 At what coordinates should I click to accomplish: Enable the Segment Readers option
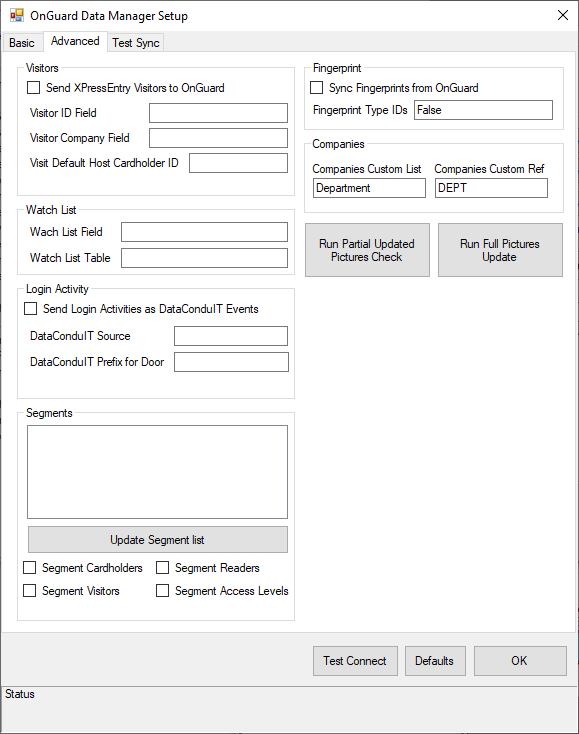163,567
